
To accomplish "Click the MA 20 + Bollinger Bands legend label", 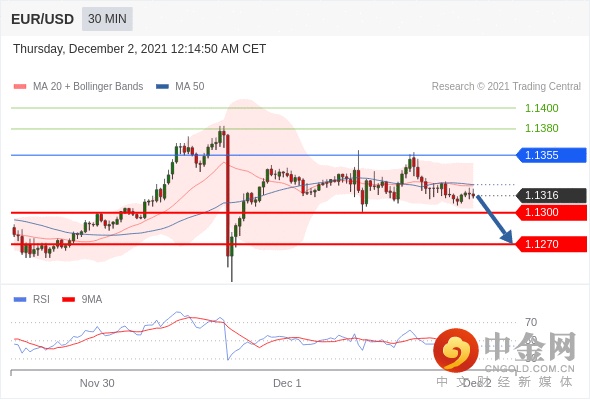I will (x=88, y=87).
